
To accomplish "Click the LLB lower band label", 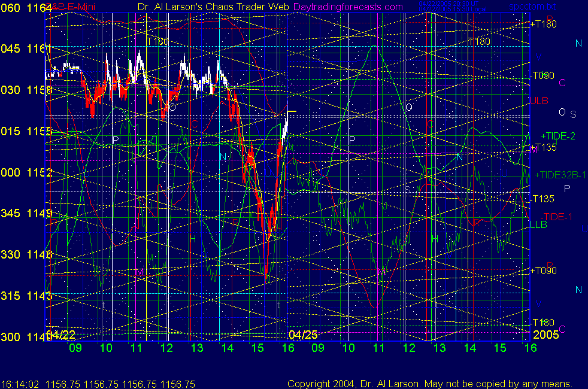I will (x=538, y=224).
